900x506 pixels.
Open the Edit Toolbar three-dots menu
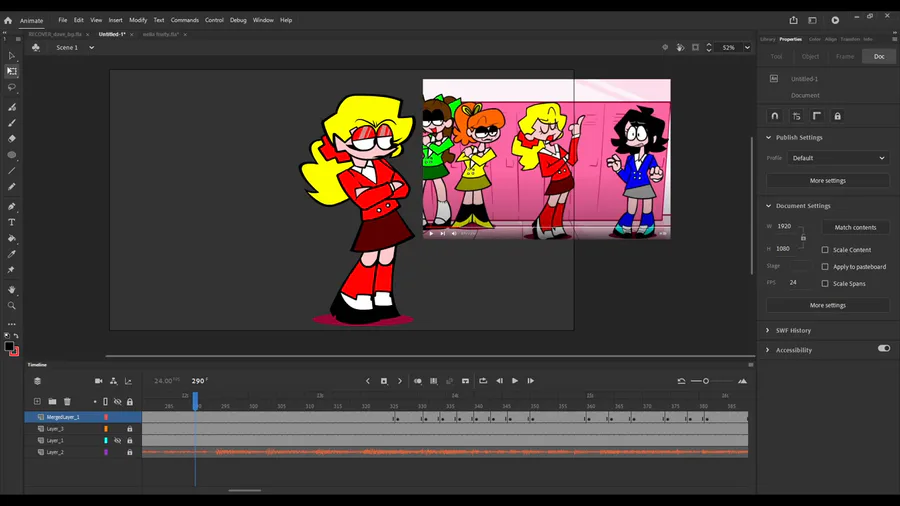tap(11, 324)
